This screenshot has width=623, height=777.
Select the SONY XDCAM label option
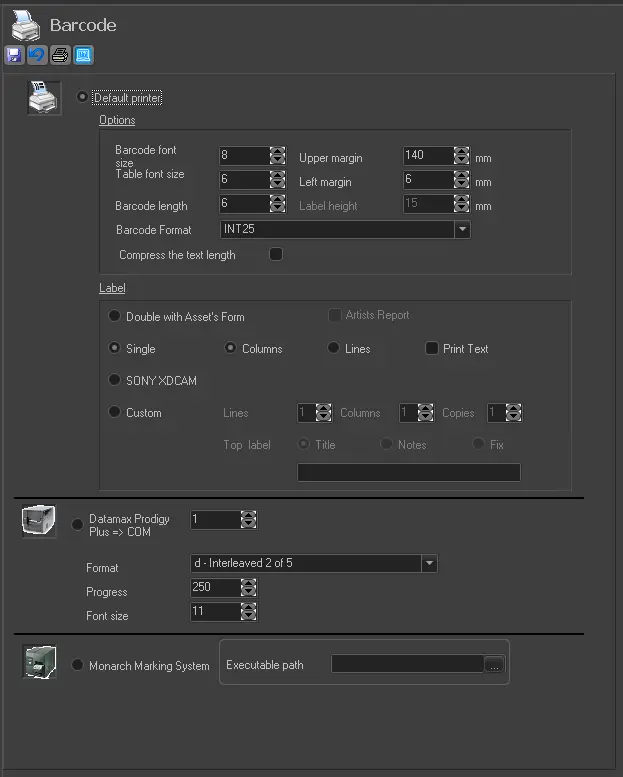point(115,381)
